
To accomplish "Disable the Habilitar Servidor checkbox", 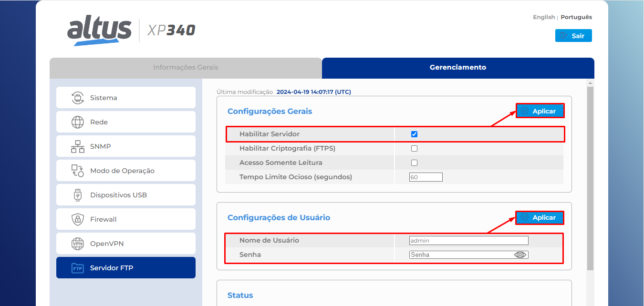I will [x=414, y=134].
